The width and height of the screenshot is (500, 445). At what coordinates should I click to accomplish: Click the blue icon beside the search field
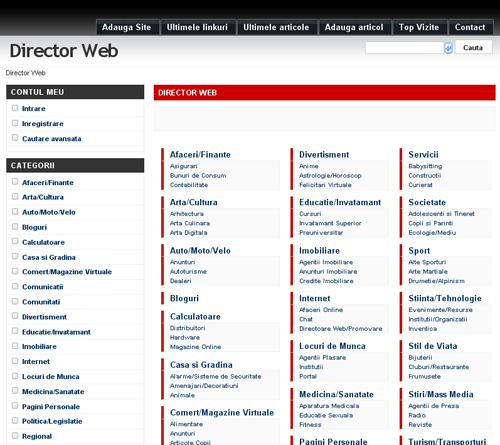[448, 48]
